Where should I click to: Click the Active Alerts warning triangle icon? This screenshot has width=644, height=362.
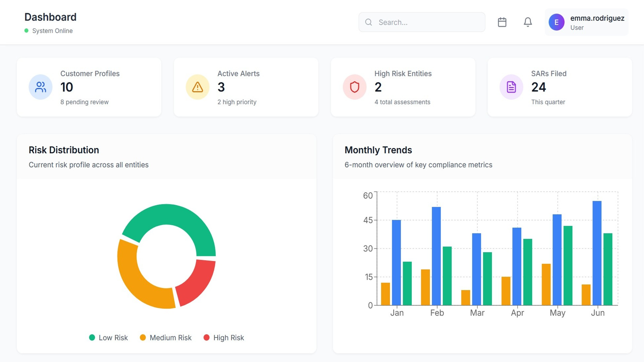tap(198, 87)
